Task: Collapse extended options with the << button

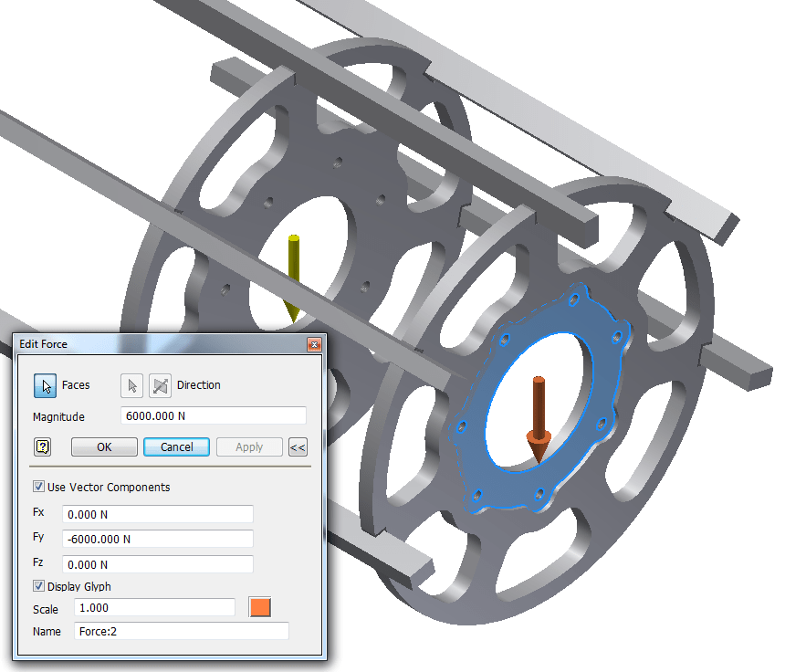Action: pyautogui.click(x=298, y=446)
